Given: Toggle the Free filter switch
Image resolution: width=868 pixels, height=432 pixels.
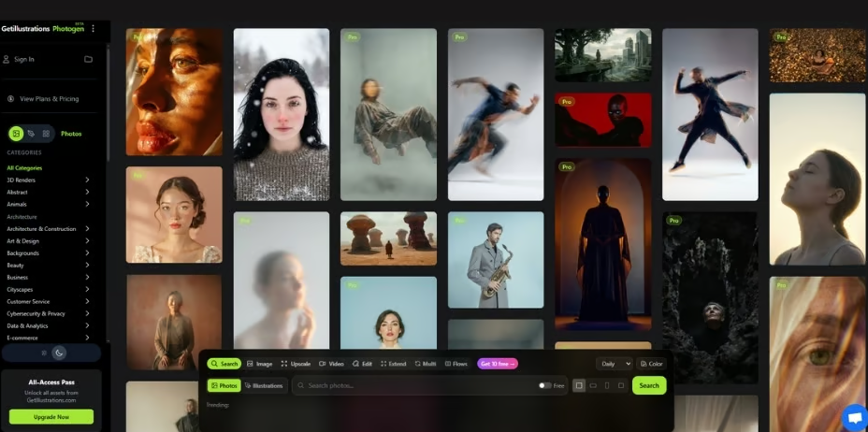Looking at the screenshot, I should (544, 385).
